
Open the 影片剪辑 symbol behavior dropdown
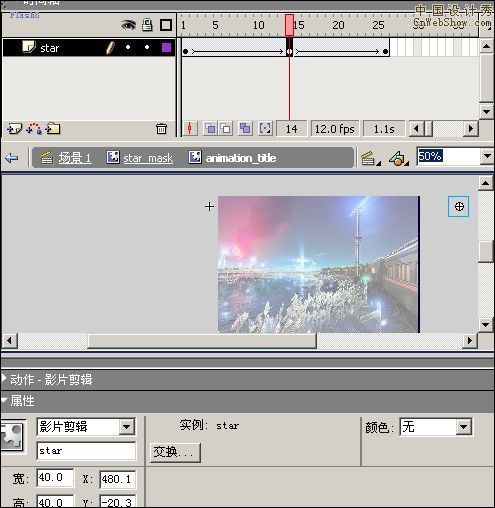pyautogui.click(x=127, y=426)
